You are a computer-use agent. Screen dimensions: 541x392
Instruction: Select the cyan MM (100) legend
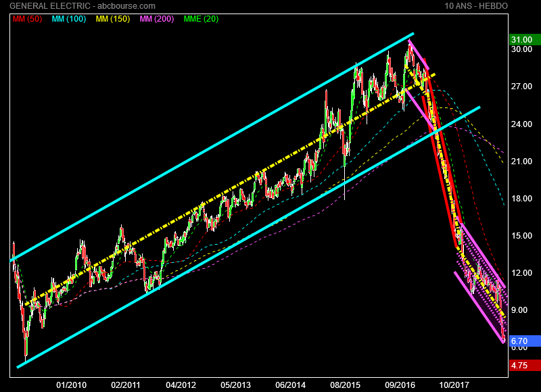tap(69, 19)
